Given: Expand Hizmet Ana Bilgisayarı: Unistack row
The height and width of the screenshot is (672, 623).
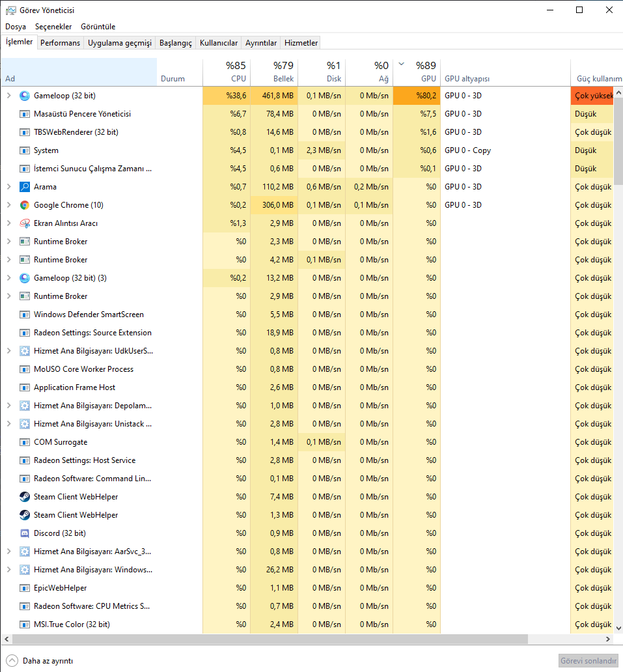Looking at the screenshot, I should [x=8, y=424].
